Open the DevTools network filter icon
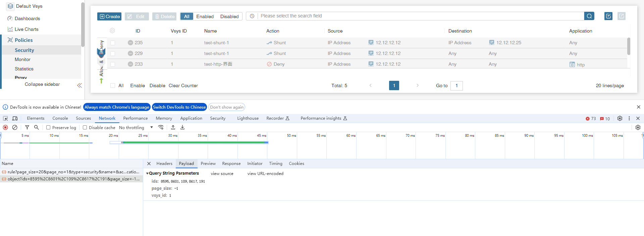Screen dimensions: 644x236 coord(27,127)
